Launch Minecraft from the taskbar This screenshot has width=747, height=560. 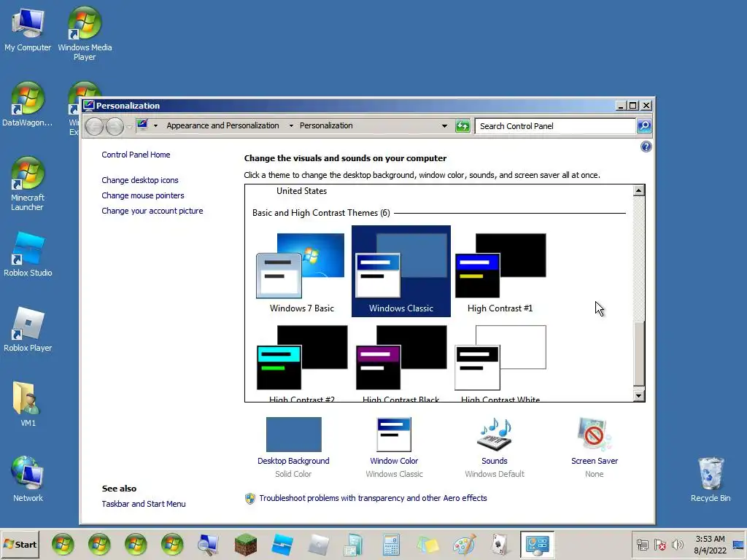(246, 545)
